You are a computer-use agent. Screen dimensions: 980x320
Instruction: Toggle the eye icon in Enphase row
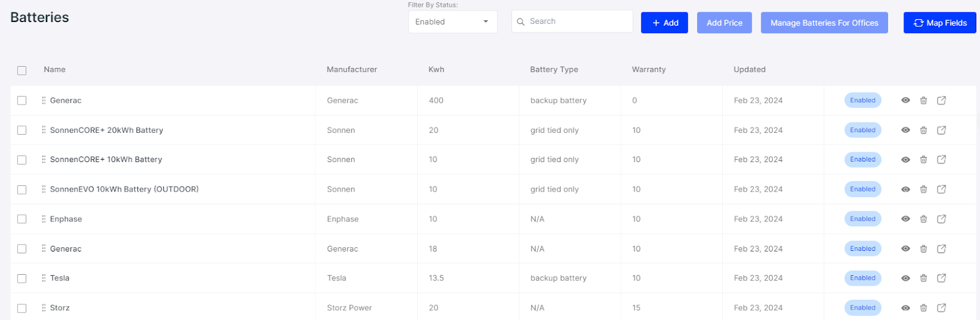click(905, 219)
